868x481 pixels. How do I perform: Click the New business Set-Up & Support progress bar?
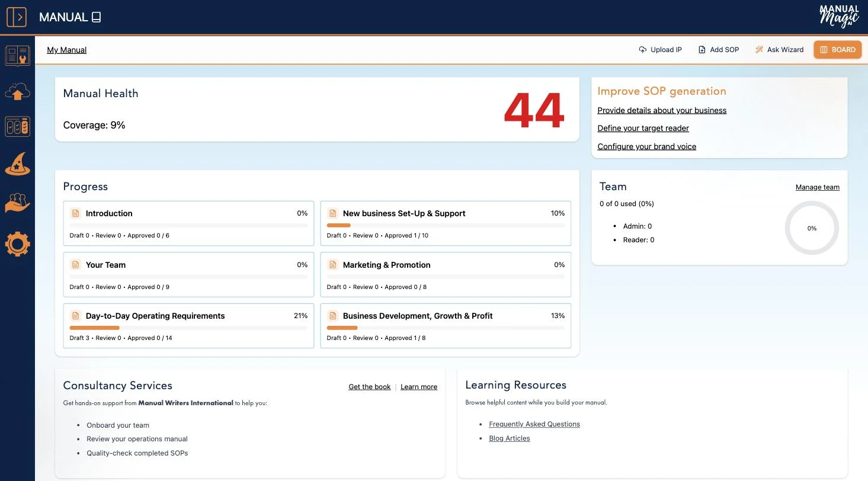tap(446, 225)
